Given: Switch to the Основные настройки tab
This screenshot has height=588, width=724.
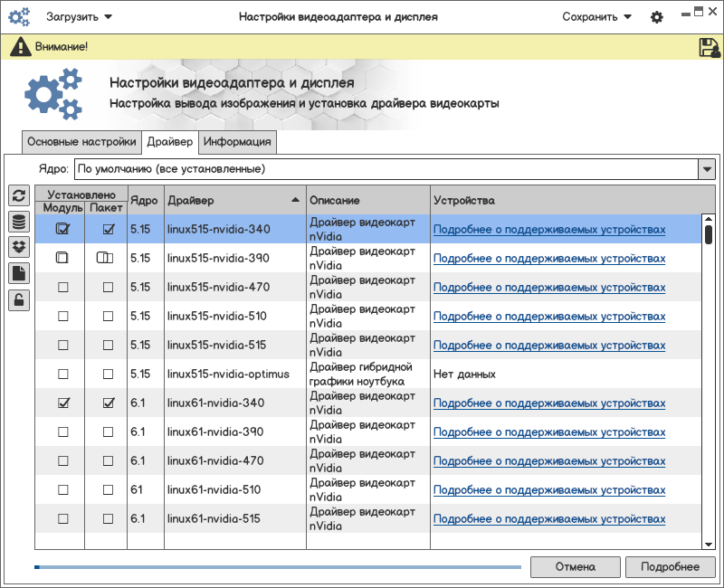Looking at the screenshot, I should point(81,142).
